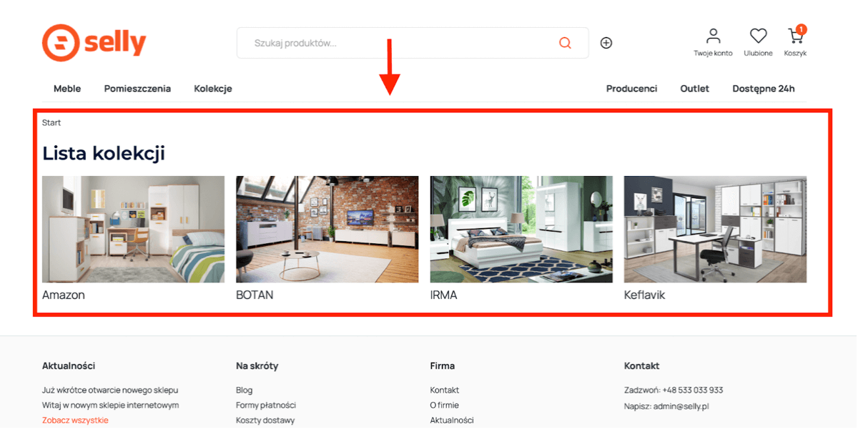Viewport: 868px width, 442px height.
Task: Click the Start breadcrumb link
Action: 51,122
